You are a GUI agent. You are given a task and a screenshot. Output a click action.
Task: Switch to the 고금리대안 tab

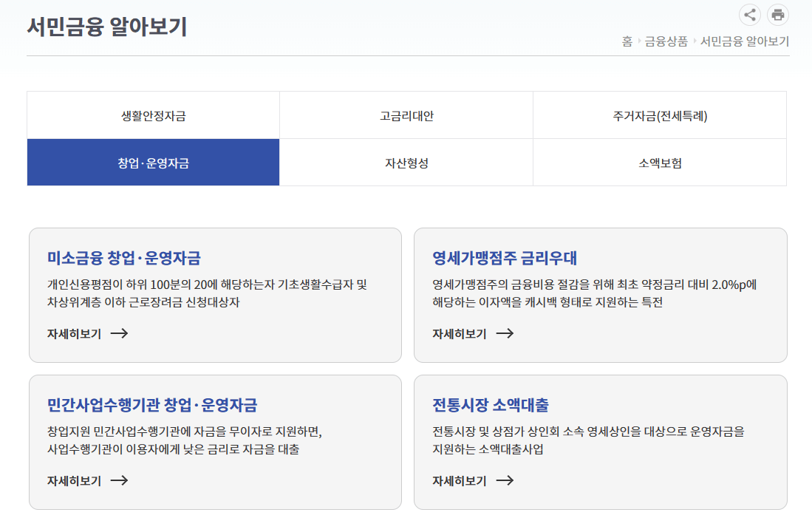pyautogui.click(x=406, y=115)
